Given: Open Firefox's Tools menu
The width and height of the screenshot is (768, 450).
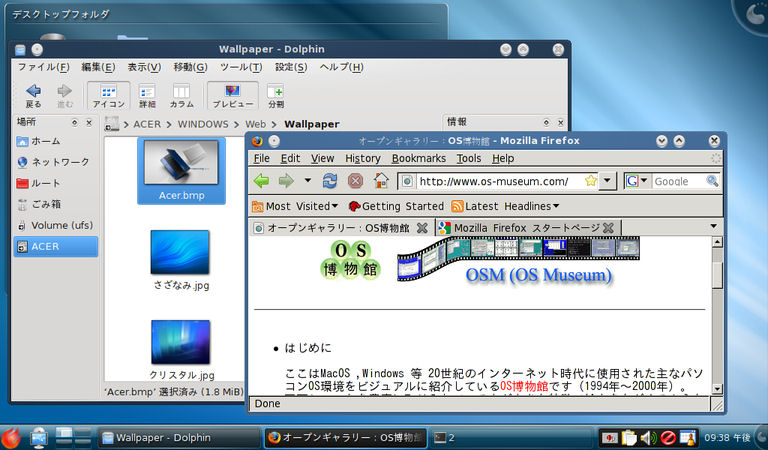Looking at the screenshot, I should 469,159.
